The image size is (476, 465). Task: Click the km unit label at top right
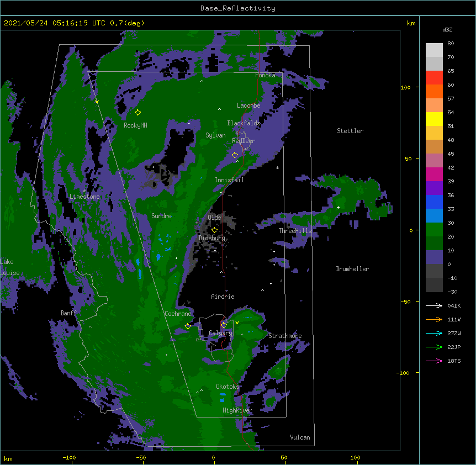[x=411, y=23]
